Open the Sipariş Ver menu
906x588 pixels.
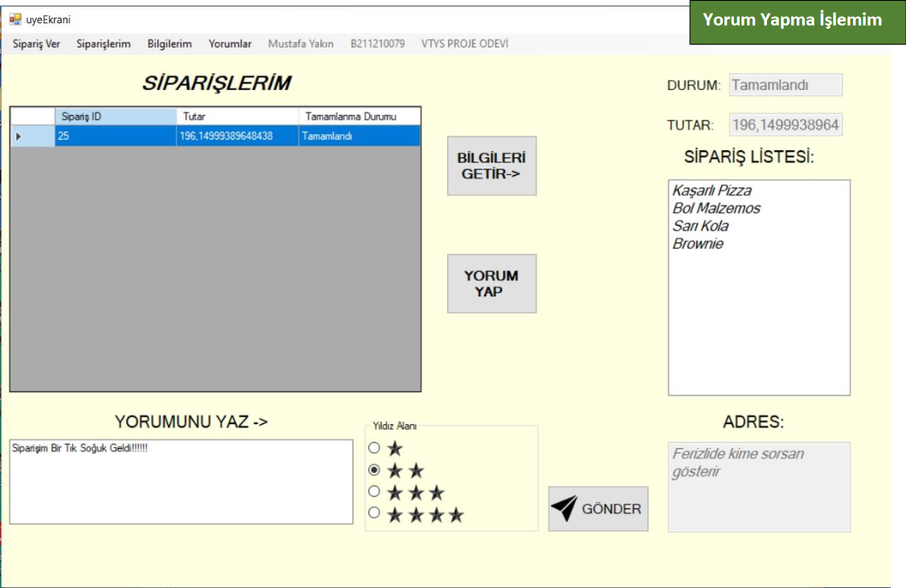[36, 44]
